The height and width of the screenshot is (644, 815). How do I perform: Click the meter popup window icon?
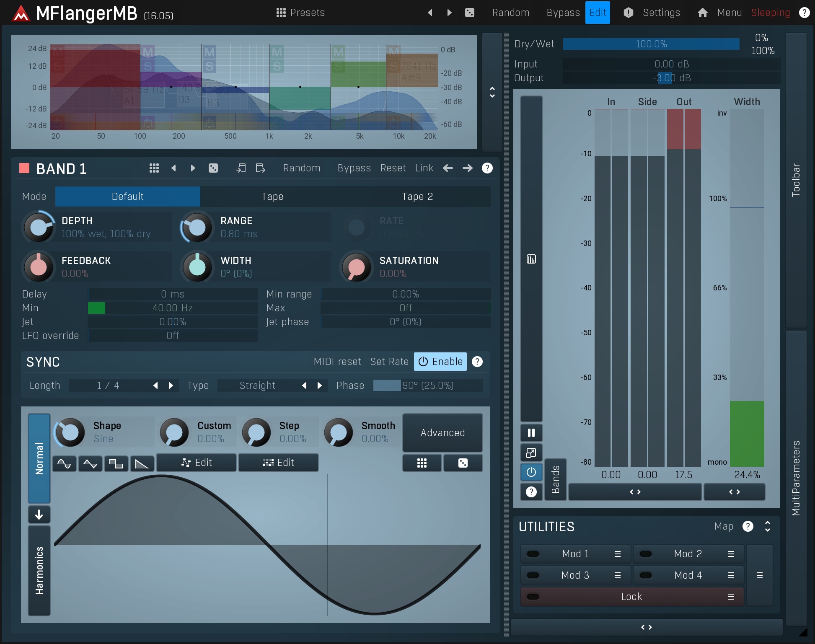pos(531,453)
